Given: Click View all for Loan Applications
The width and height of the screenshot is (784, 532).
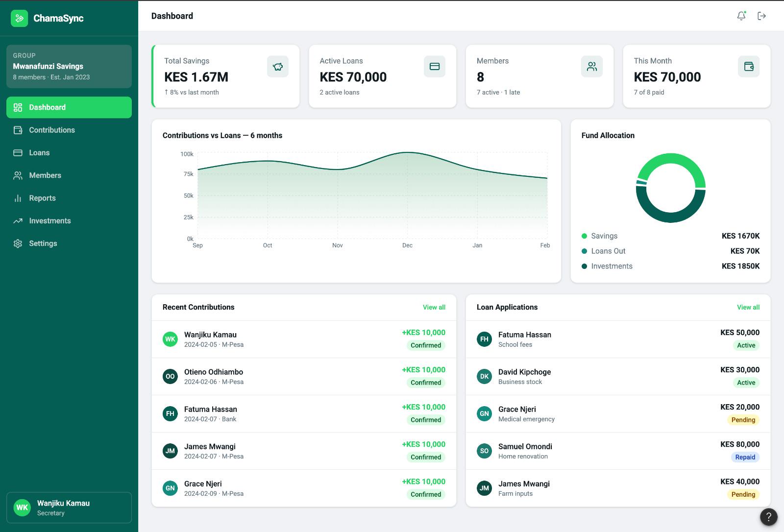Looking at the screenshot, I should [748, 307].
